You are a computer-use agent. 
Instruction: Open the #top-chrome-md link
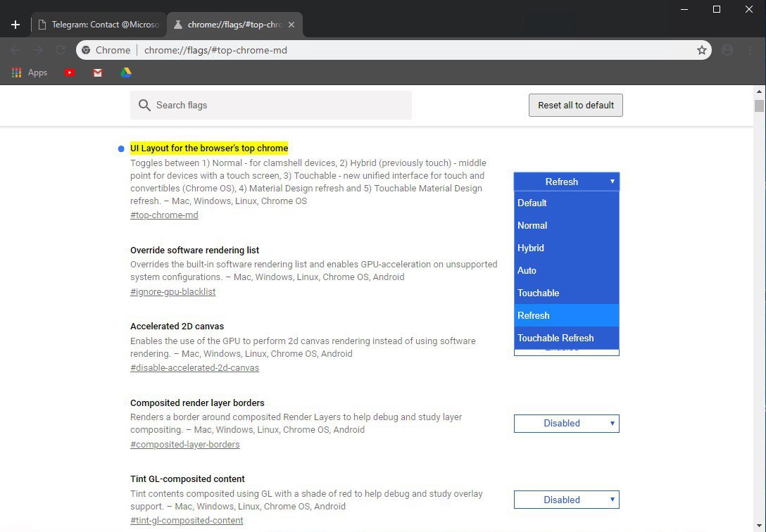164,215
